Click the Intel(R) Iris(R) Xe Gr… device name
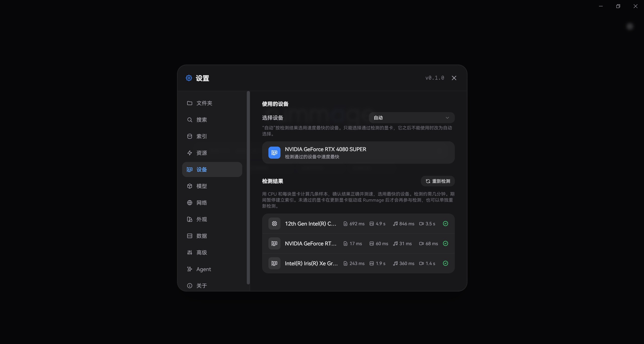The height and width of the screenshot is (344, 644). click(311, 263)
